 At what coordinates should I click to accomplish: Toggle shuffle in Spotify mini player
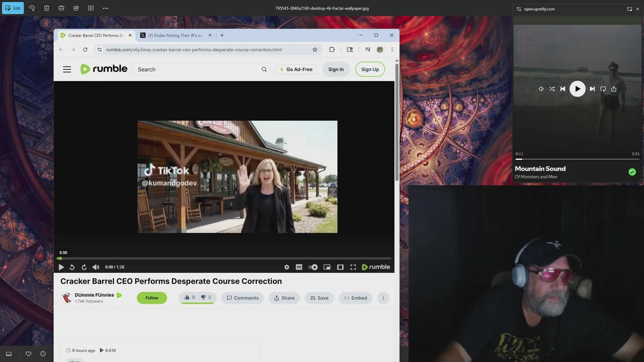point(552,89)
